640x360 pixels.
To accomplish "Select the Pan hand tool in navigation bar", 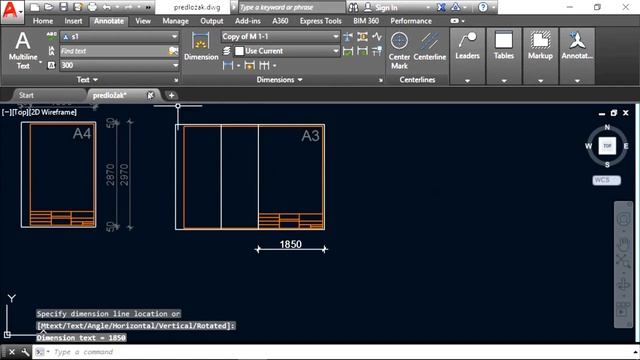I will 623,244.
